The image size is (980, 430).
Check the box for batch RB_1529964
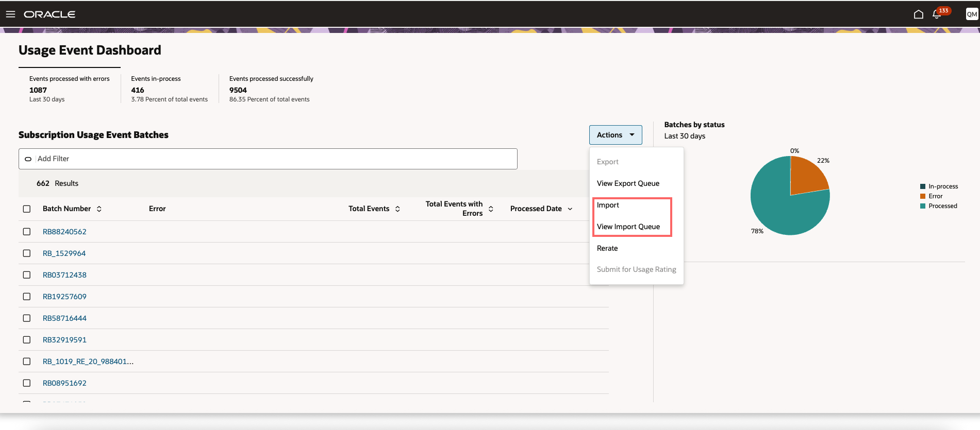[27, 253]
